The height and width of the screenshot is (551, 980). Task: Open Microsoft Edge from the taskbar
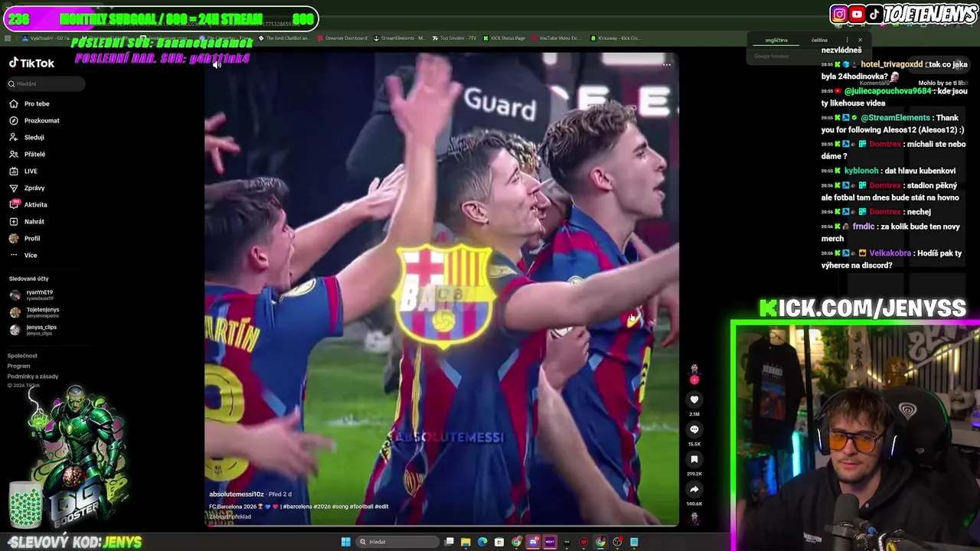[x=482, y=542]
